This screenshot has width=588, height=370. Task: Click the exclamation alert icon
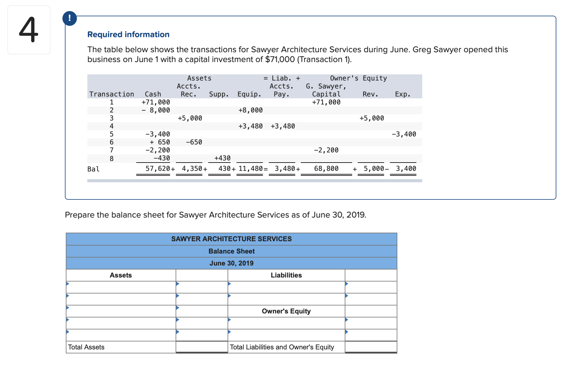pos(70,18)
